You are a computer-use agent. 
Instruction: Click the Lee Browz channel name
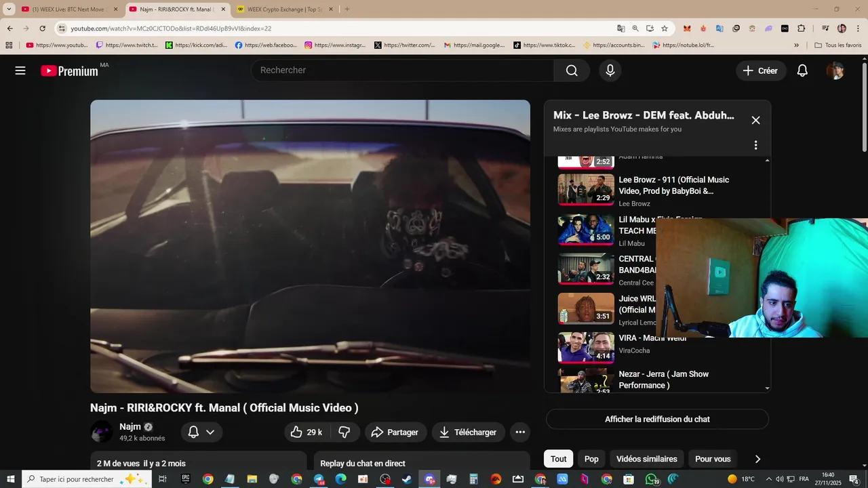[634, 203]
